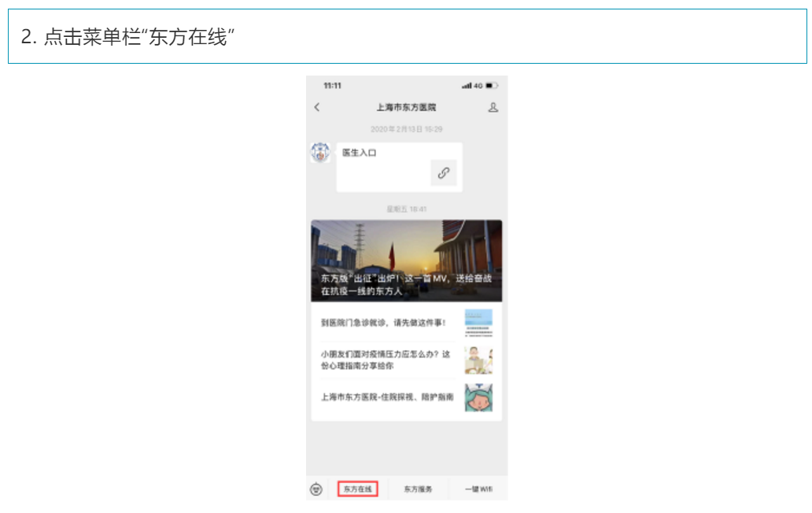
Task: Open the 医生入口 message link
Action: (x=399, y=168)
